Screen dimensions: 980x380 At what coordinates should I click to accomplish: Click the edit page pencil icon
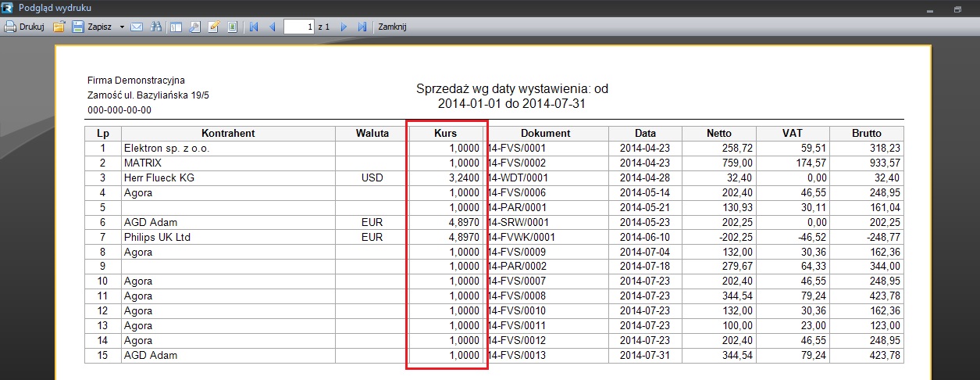(213, 27)
